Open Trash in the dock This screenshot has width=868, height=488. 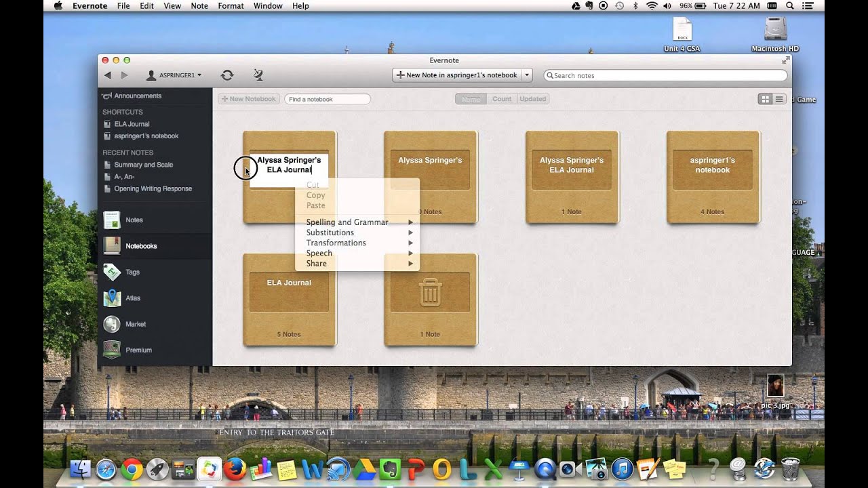pyautogui.click(x=791, y=469)
